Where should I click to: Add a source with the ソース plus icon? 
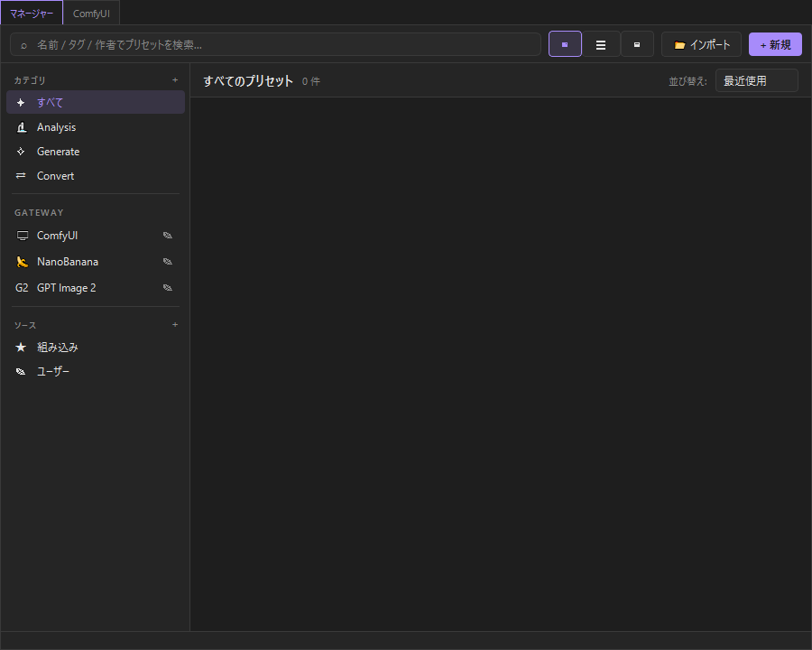pyautogui.click(x=175, y=324)
